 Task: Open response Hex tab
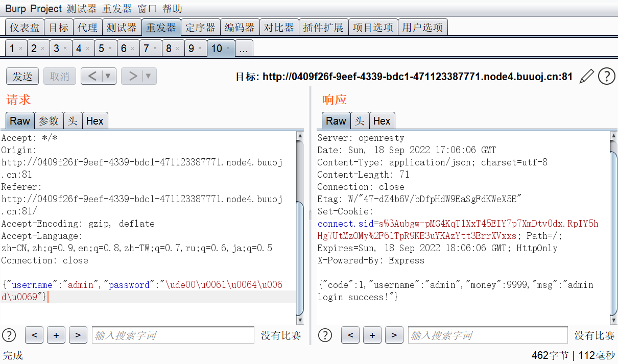pyautogui.click(x=382, y=121)
